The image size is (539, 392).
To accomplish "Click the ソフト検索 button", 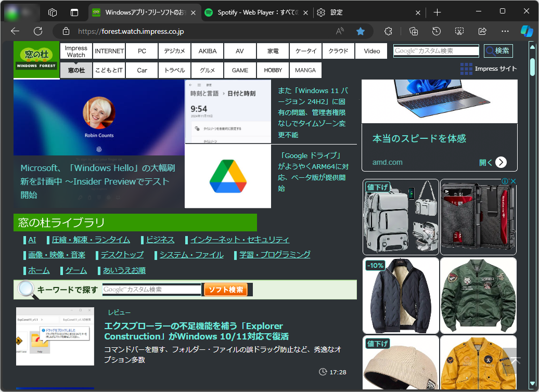I will point(226,290).
